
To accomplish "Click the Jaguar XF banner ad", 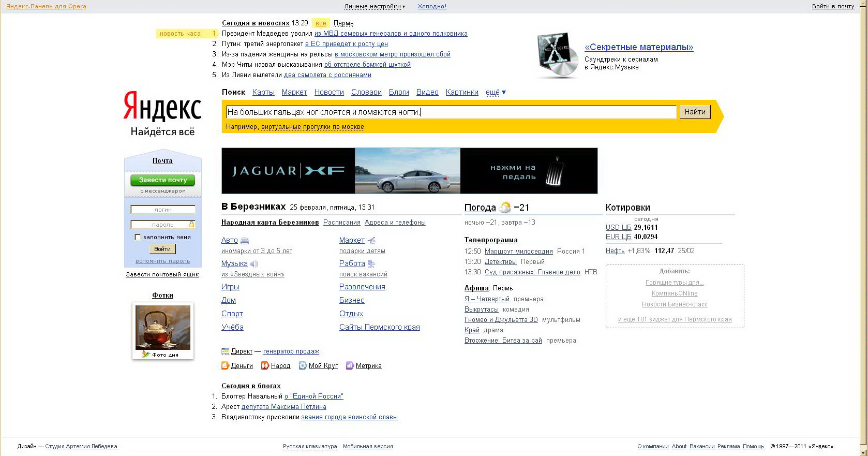I will (409, 171).
